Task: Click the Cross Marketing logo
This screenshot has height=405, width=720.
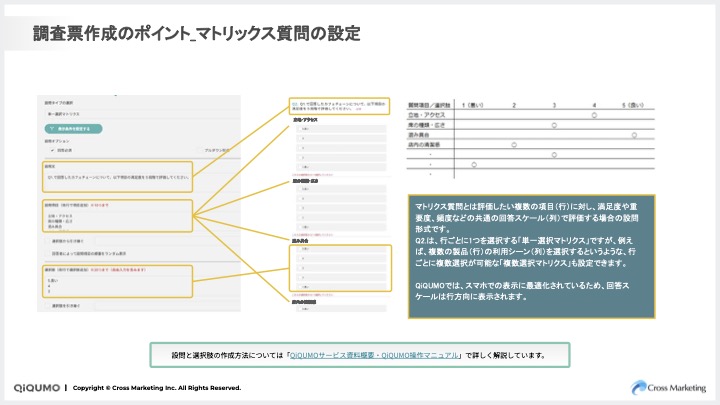Action: 668,387
